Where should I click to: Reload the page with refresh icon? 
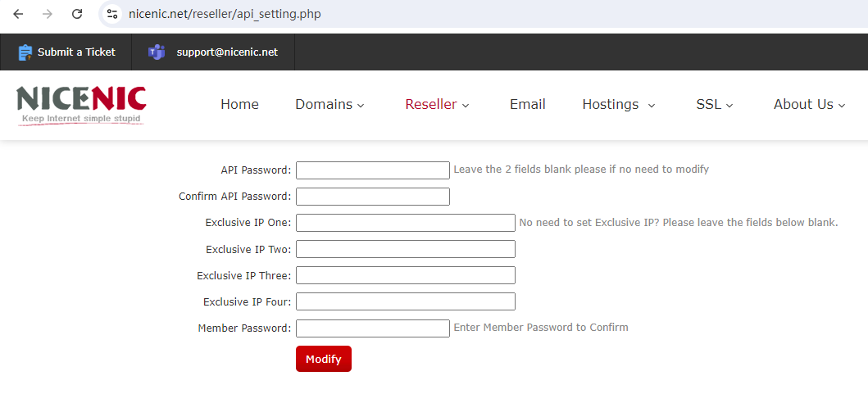(78, 14)
